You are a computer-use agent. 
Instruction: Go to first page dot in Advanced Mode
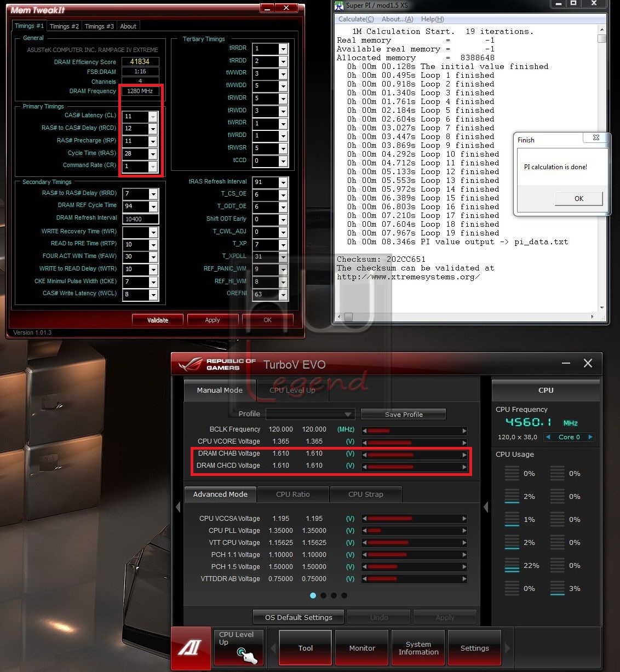(x=313, y=595)
